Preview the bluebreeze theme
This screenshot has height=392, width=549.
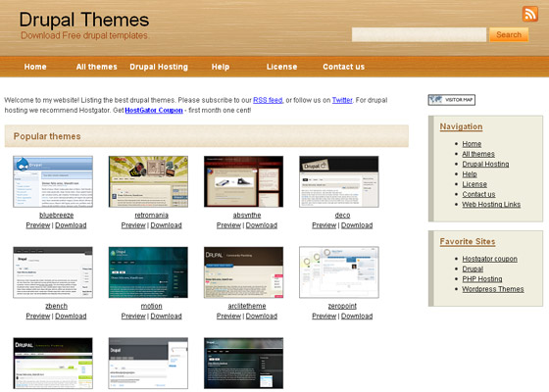tap(38, 225)
